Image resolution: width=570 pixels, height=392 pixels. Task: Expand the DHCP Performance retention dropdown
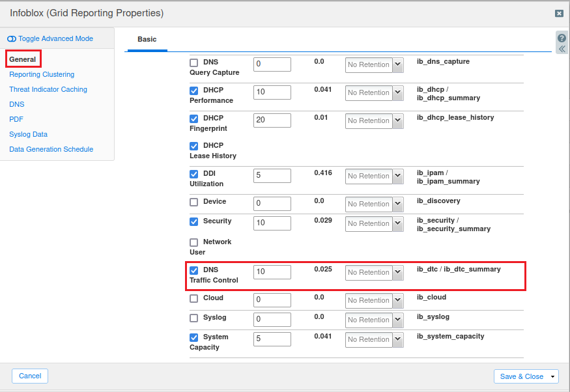pos(398,92)
